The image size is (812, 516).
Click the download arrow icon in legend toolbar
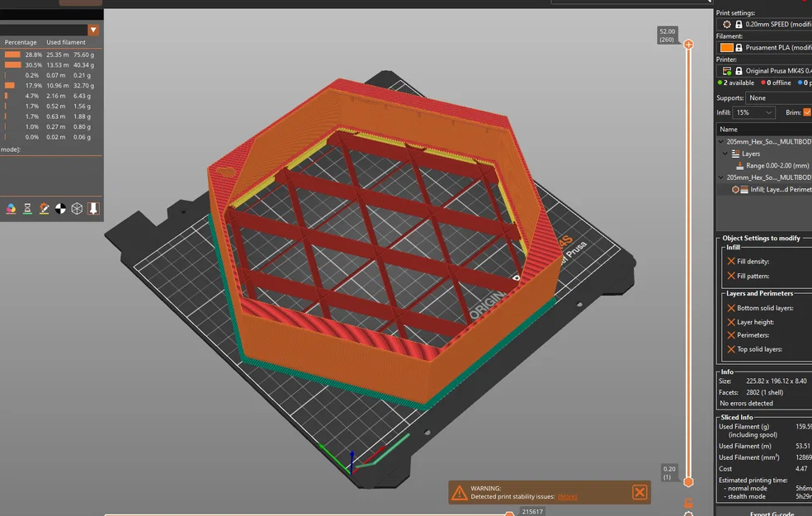point(92,208)
